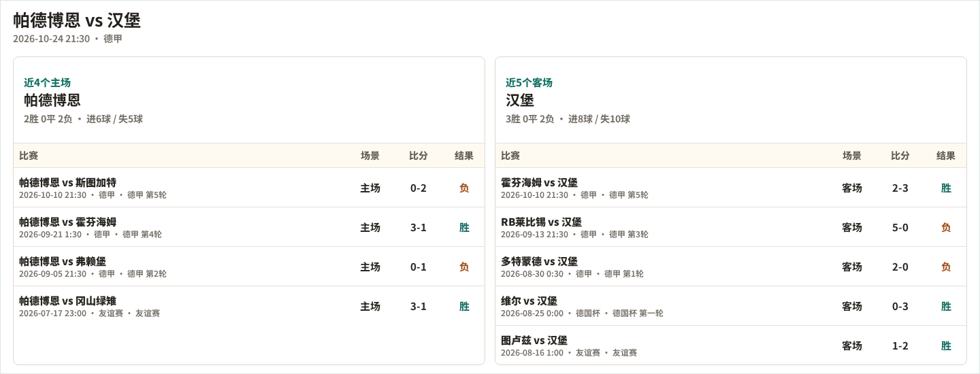Click the page title 帕德博恩 vs 汉堡
The image size is (980, 374).
click(77, 20)
